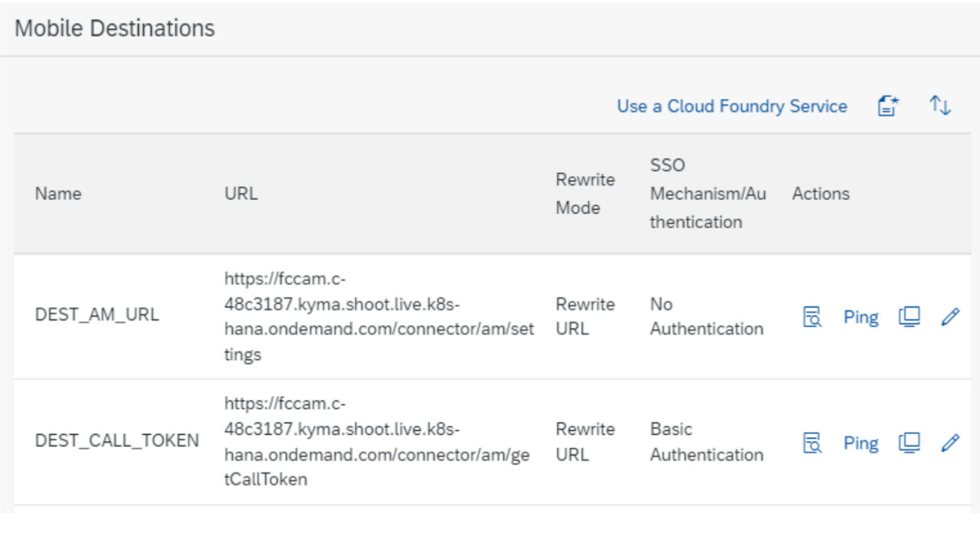Screen dimensions: 980x536
Task: Click Rewrite URL in the DEST_CALL_TOKEN row
Action: coord(585,442)
